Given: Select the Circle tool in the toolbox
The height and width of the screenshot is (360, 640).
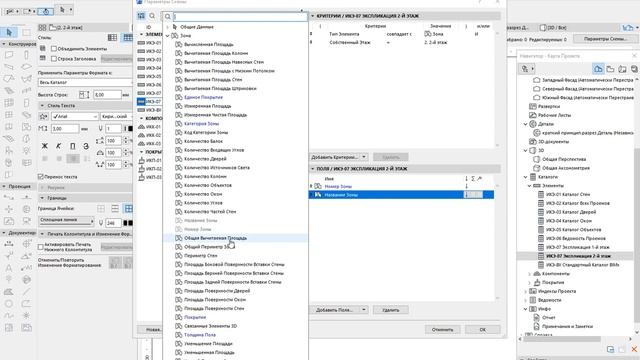Looking at the screenshot, I should 9,304.
